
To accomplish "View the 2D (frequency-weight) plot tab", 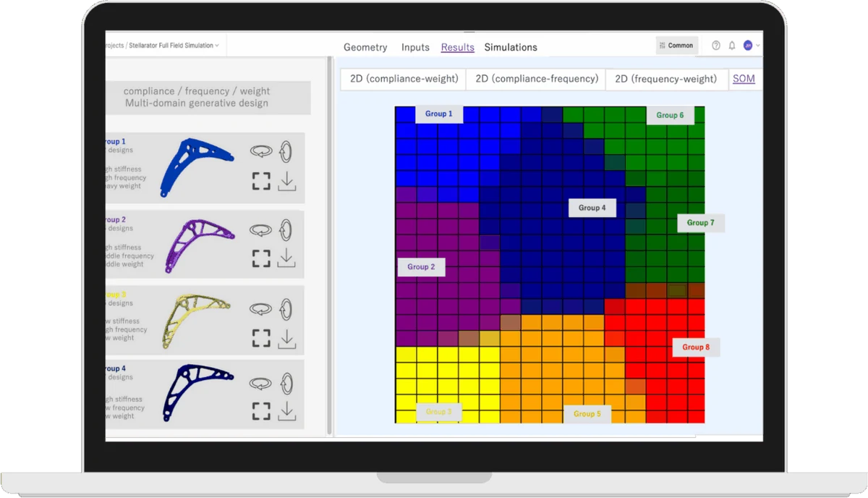I will click(665, 79).
